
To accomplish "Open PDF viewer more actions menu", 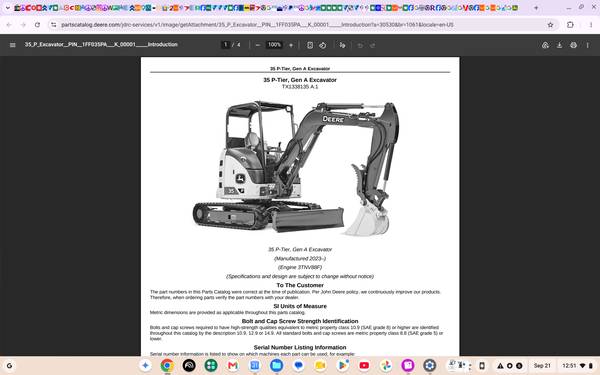I will (x=587, y=45).
